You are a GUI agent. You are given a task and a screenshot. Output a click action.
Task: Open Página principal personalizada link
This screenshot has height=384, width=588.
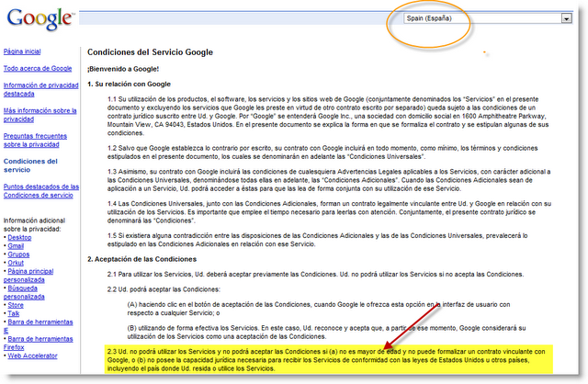[28, 276]
